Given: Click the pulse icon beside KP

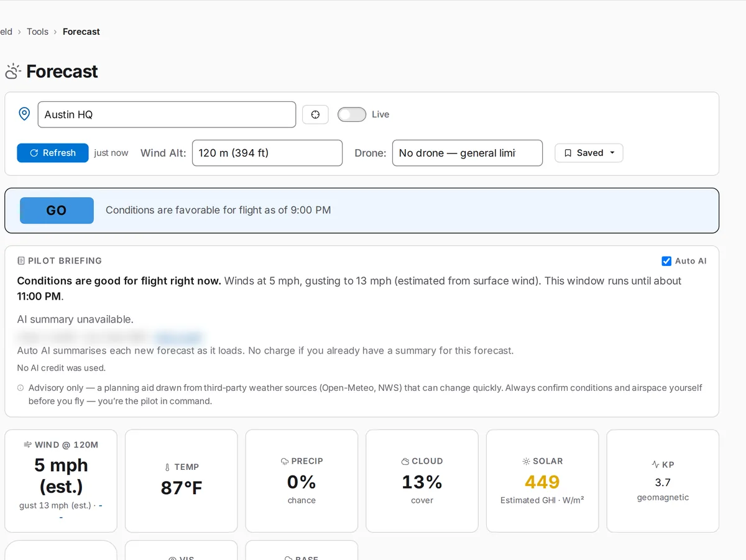Looking at the screenshot, I should (655, 464).
